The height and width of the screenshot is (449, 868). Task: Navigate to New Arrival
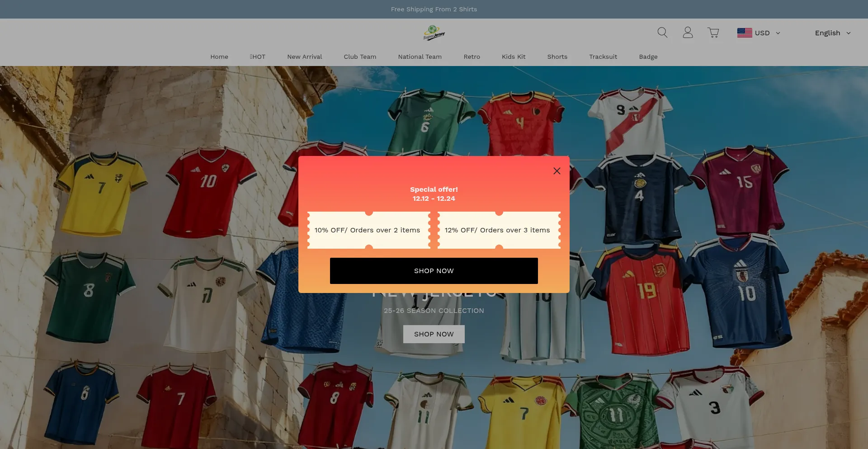tap(305, 57)
